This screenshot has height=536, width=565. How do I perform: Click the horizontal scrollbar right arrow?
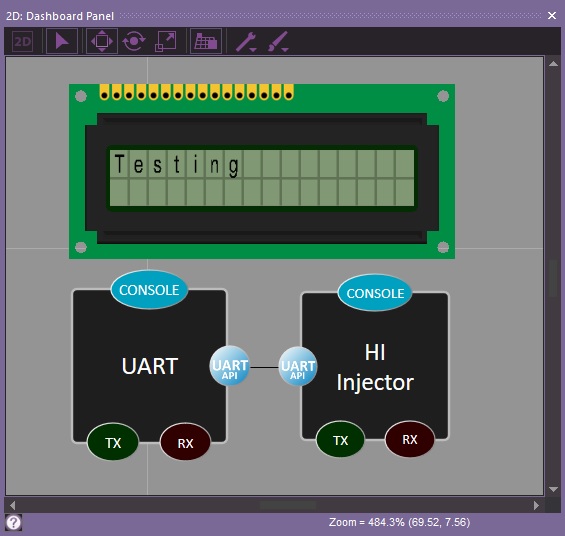536,505
